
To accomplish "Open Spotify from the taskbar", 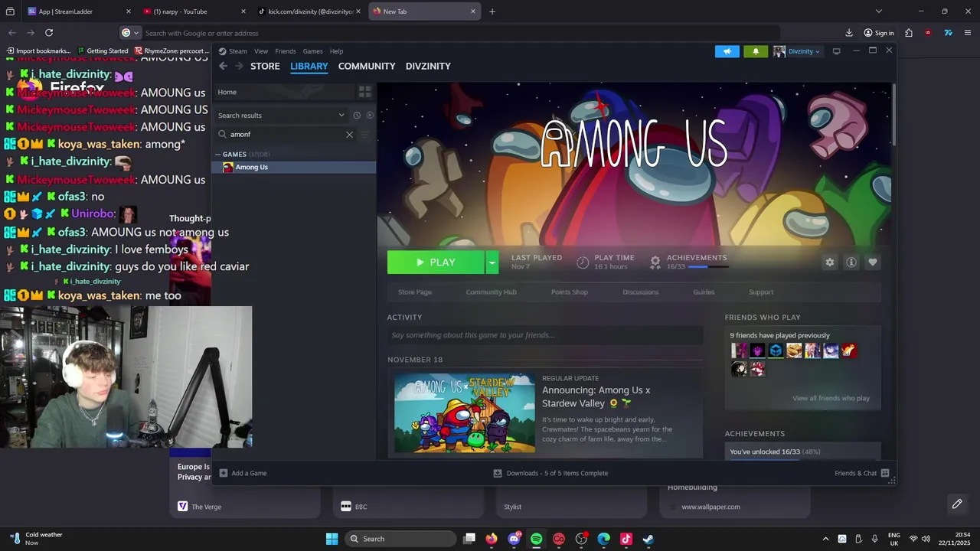I will tap(536, 539).
